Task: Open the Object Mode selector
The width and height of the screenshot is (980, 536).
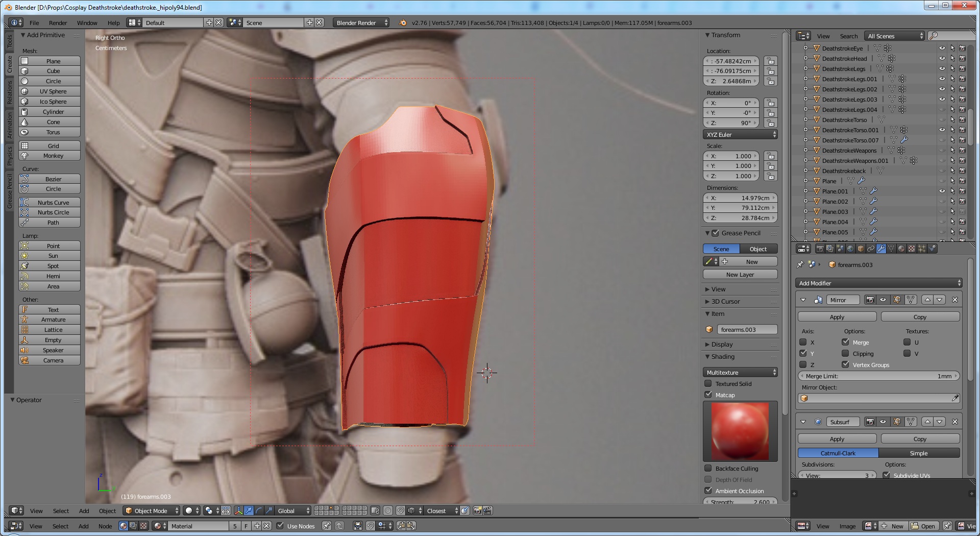Action: coord(151,510)
